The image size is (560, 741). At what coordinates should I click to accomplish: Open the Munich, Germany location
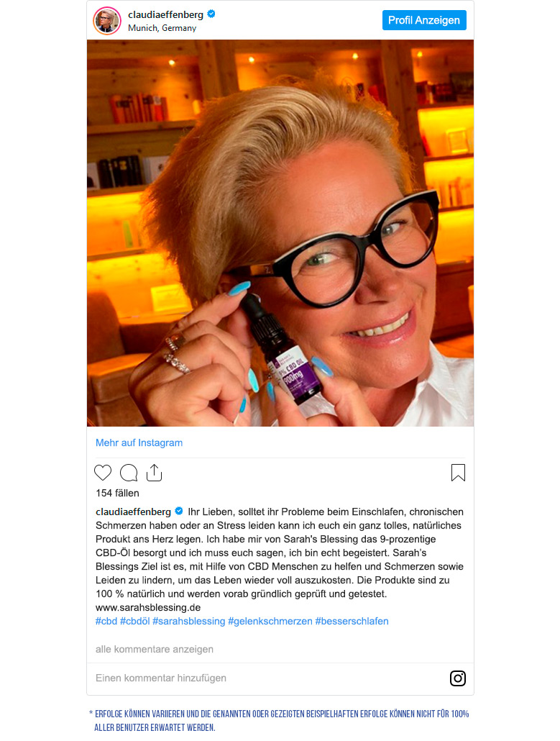coord(162,28)
